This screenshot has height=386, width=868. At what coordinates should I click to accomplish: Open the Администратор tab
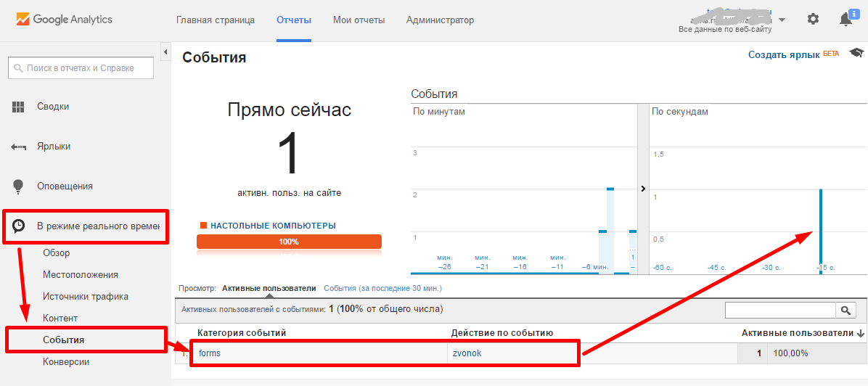click(440, 20)
